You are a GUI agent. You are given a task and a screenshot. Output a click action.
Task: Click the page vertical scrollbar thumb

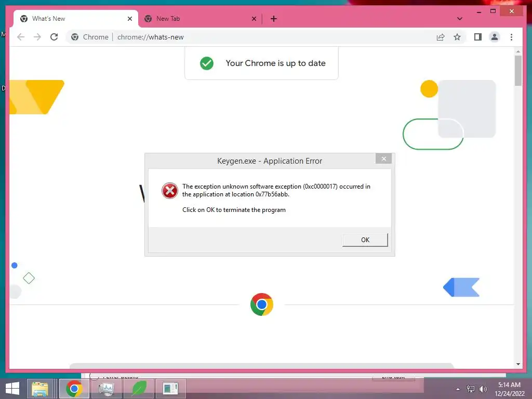click(518, 71)
